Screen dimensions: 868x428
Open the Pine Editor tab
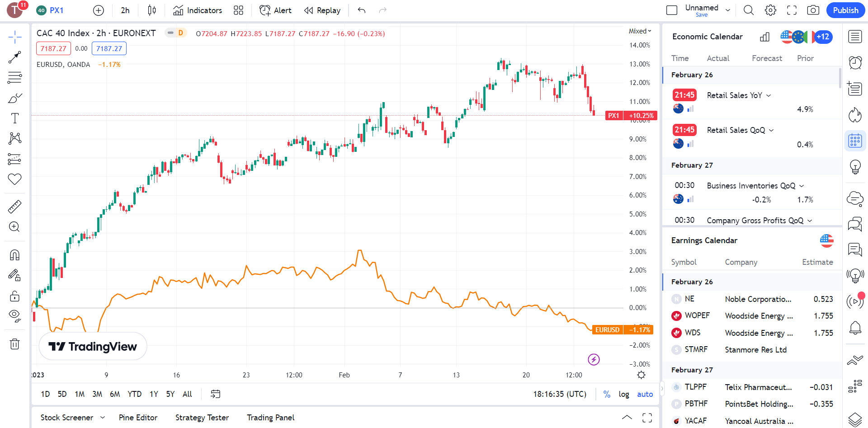click(x=138, y=418)
